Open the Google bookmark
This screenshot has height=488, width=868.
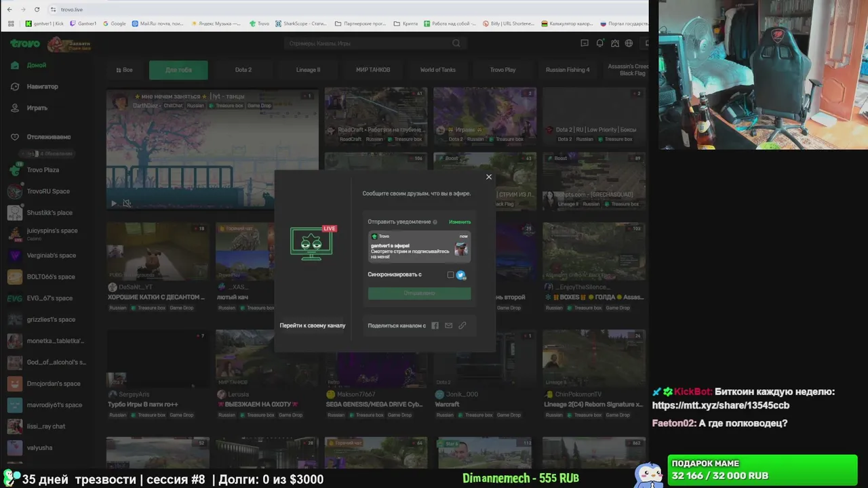(x=115, y=24)
